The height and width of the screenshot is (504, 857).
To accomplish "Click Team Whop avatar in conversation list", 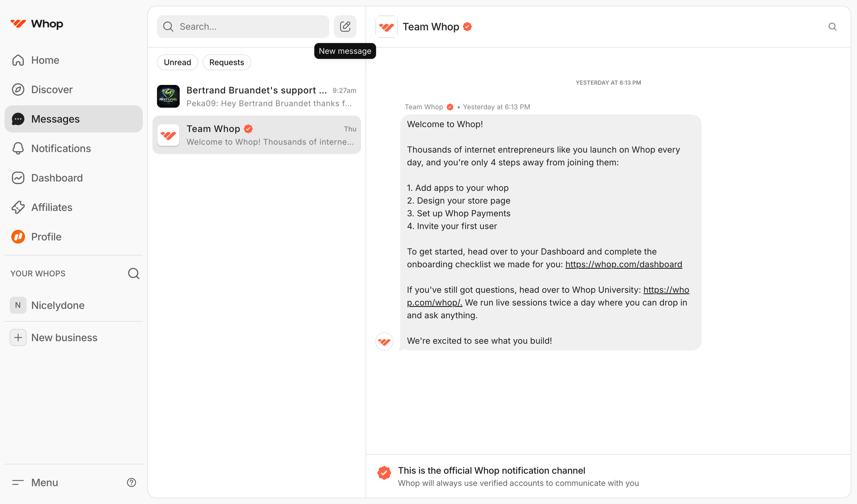I will pyautogui.click(x=168, y=135).
